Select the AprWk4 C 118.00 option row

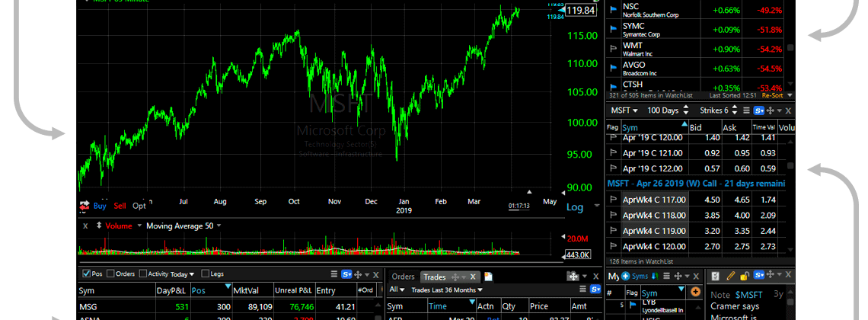coord(695,216)
